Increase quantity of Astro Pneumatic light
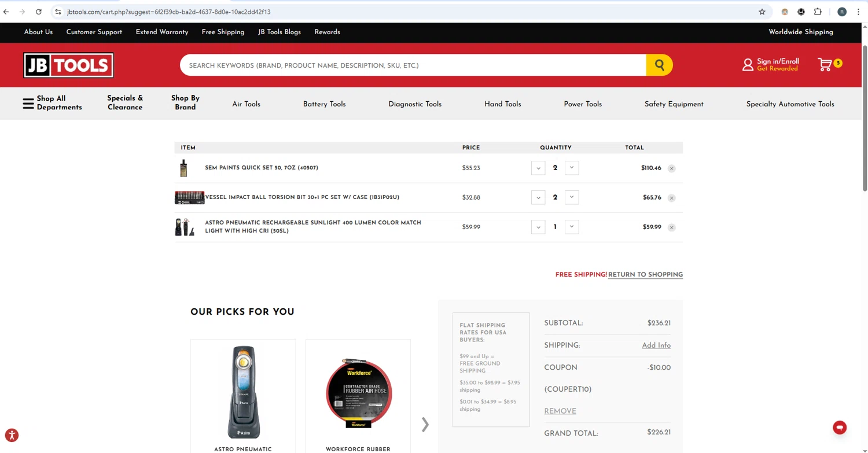868x453 pixels. pos(572,227)
